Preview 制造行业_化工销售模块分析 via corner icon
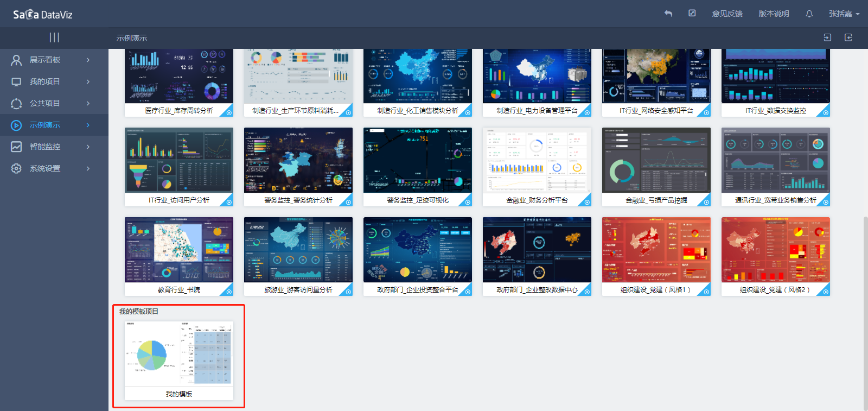The height and width of the screenshot is (411, 868). pos(468,112)
